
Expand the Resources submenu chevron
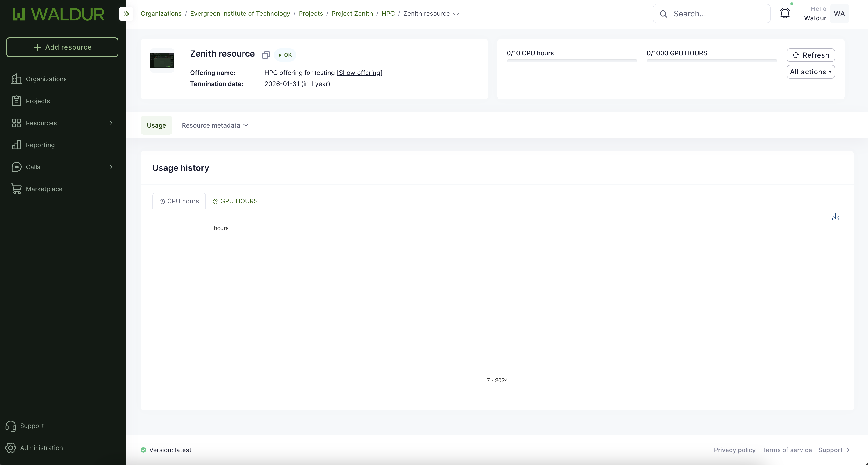(111, 123)
